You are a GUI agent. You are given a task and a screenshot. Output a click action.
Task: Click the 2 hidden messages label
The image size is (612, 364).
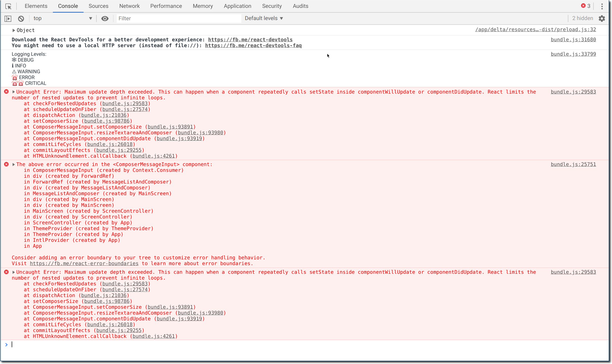583,18
